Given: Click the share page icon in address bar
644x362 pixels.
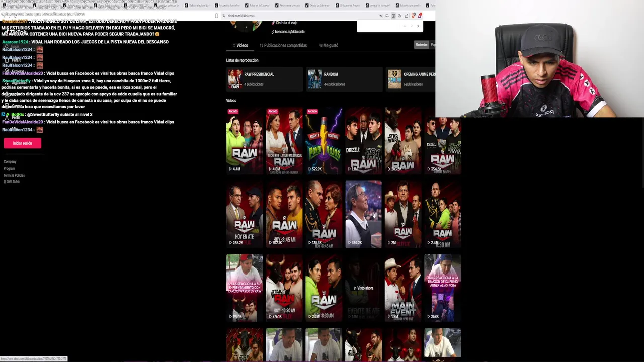Looking at the screenshot, I should click(406, 16).
